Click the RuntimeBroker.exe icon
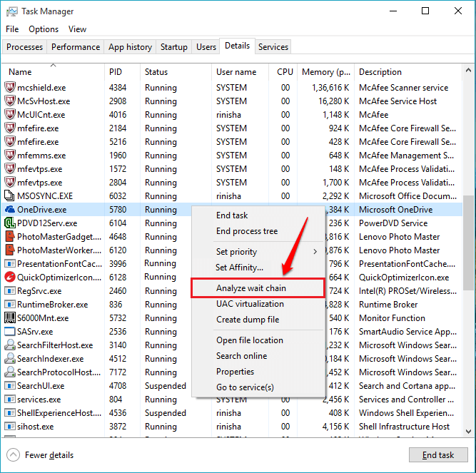 pyautogui.click(x=10, y=304)
